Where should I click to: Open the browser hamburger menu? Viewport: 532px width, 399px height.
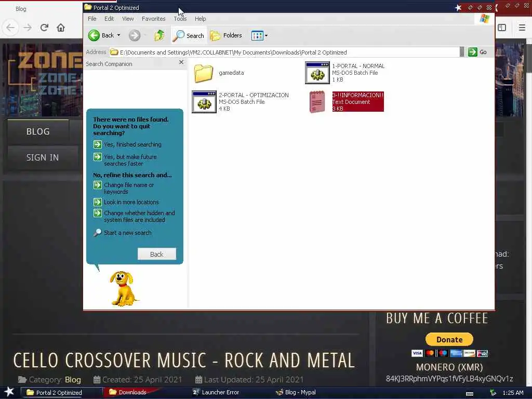(x=522, y=28)
